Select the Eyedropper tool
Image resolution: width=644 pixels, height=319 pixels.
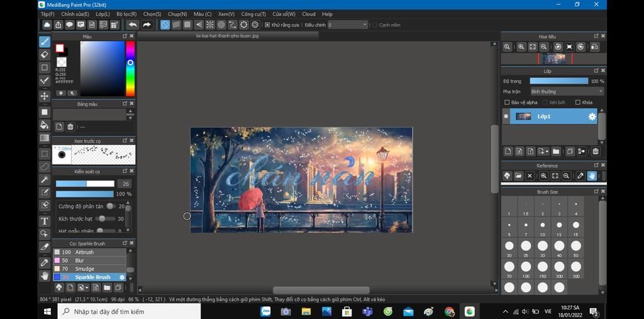[45, 263]
